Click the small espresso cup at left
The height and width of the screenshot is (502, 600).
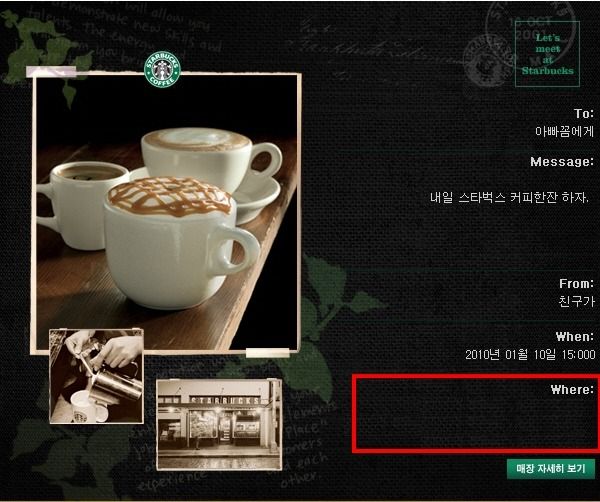[82, 205]
